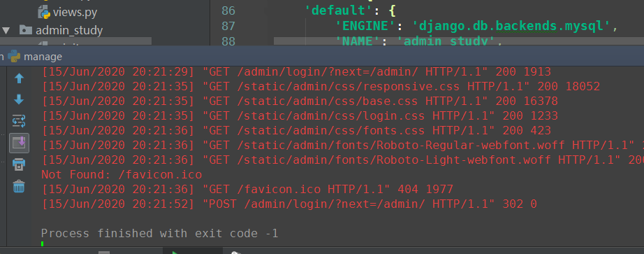The image size is (644, 254).
Task: Select the manage run tab
Action: 36,57
